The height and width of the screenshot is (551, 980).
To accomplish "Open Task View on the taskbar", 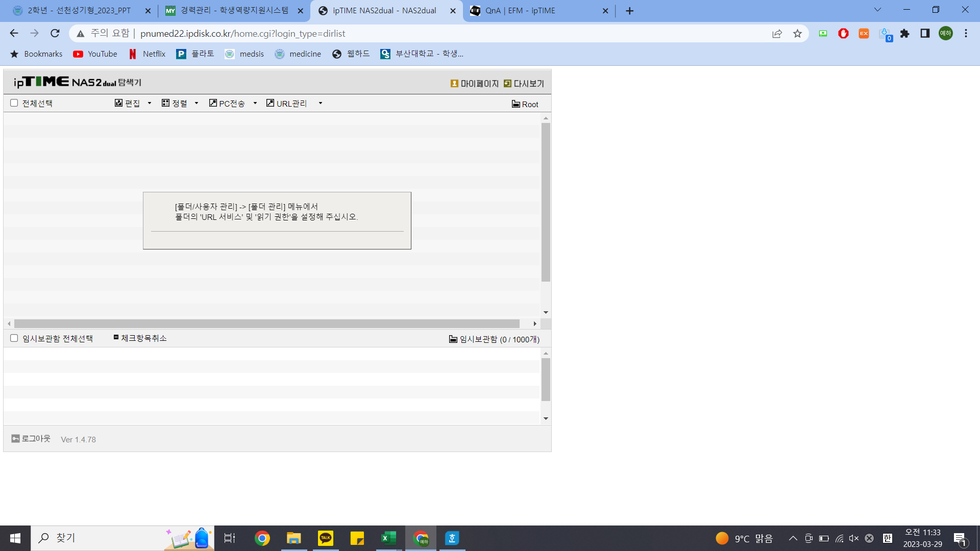I will [x=230, y=538].
